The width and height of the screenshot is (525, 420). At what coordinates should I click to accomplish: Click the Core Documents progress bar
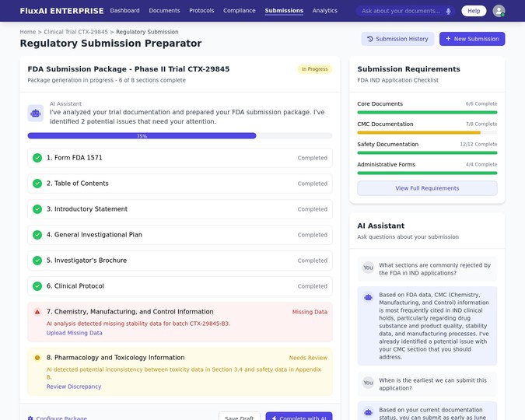(427, 113)
